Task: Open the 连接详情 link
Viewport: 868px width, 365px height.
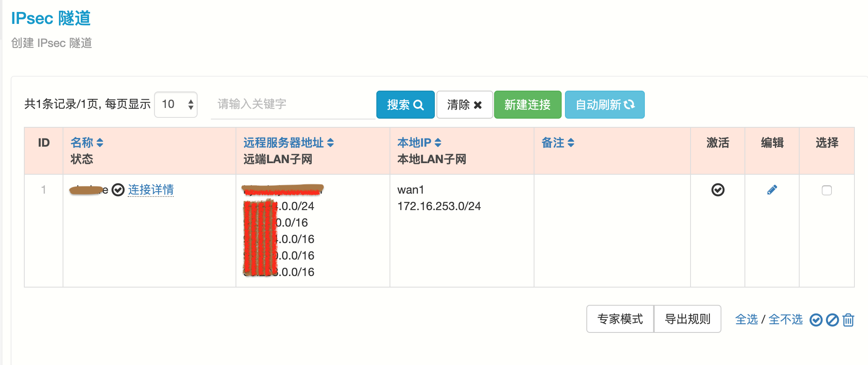Action: (x=151, y=190)
